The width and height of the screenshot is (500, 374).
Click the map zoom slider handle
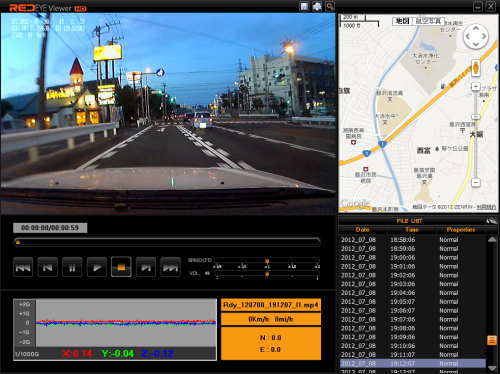476,117
